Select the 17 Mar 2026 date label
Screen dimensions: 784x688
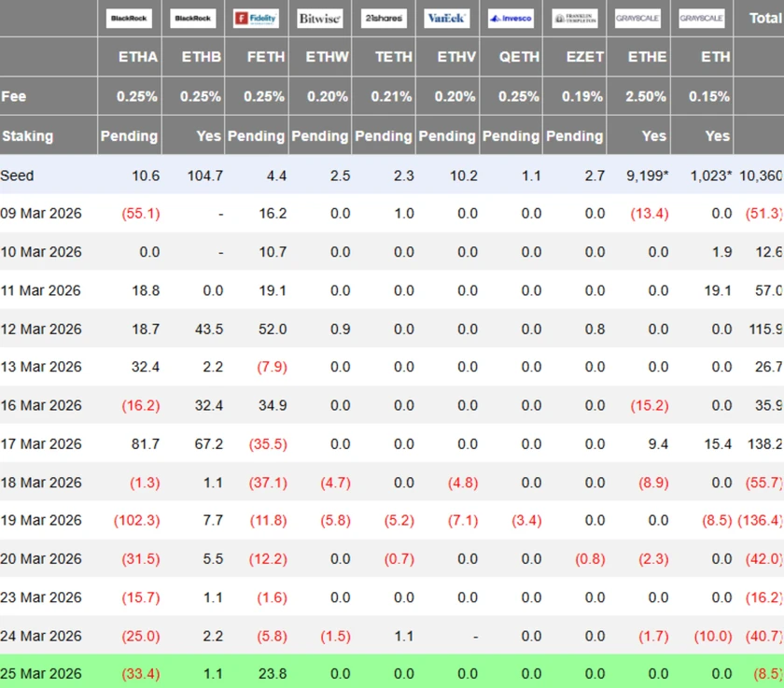tap(41, 443)
